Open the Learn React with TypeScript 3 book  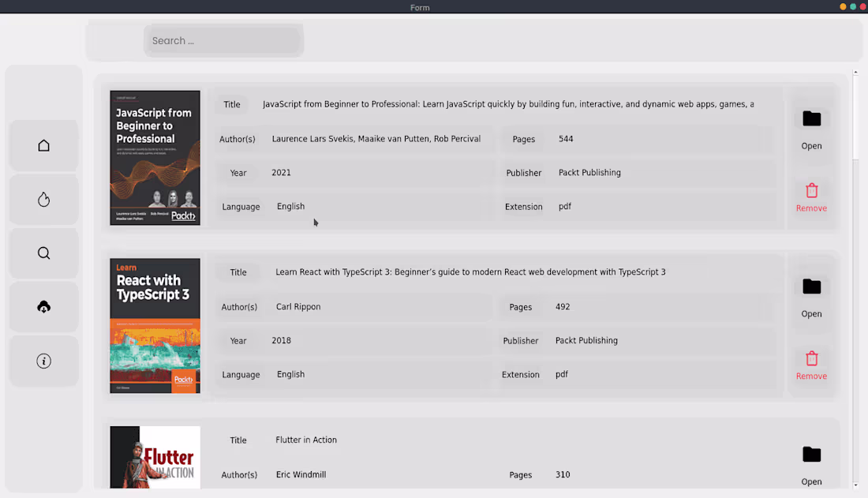click(811, 300)
